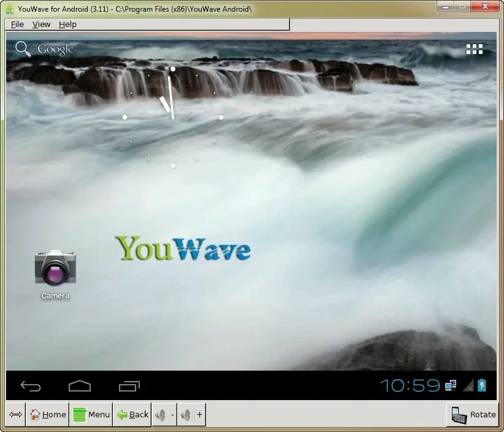
Task: Tap the Google search magnifier icon
Action: point(23,49)
